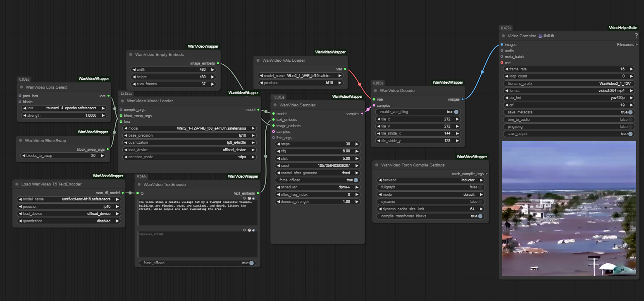Viewport: 644px width, 301px height.
Task: Click the negative prompt text area
Action: (x=198, y=244)
